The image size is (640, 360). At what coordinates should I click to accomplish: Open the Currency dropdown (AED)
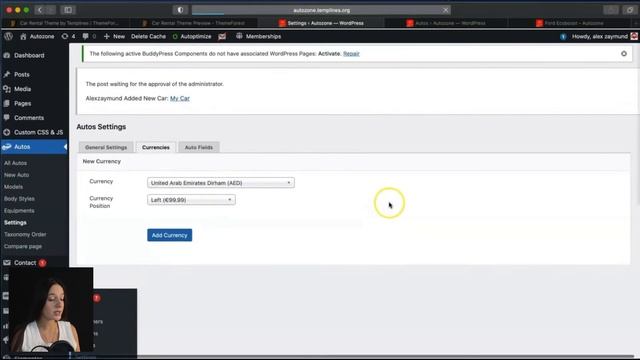click(x=221, y=183)
